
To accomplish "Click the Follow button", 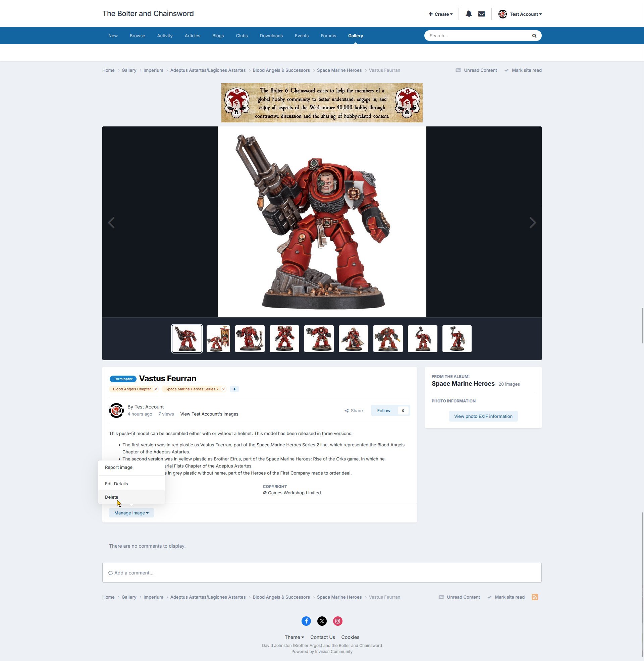I will pos(384,410).
